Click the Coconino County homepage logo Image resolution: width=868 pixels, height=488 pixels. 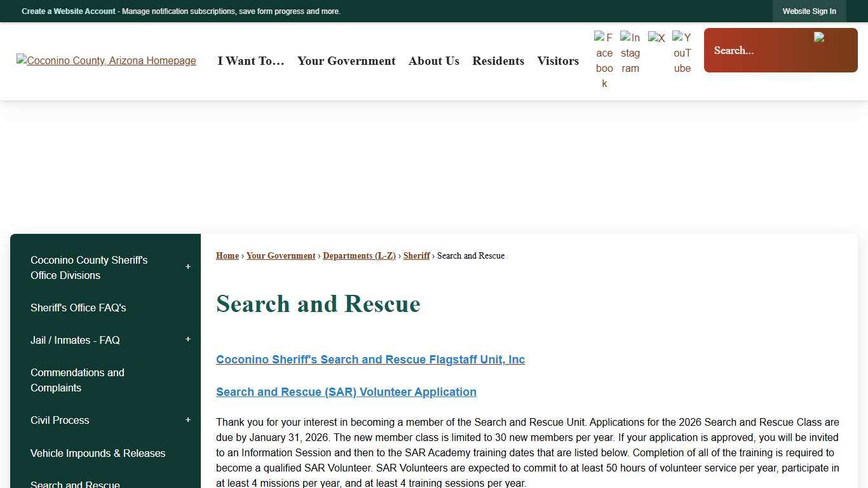[x=106, y=60]
